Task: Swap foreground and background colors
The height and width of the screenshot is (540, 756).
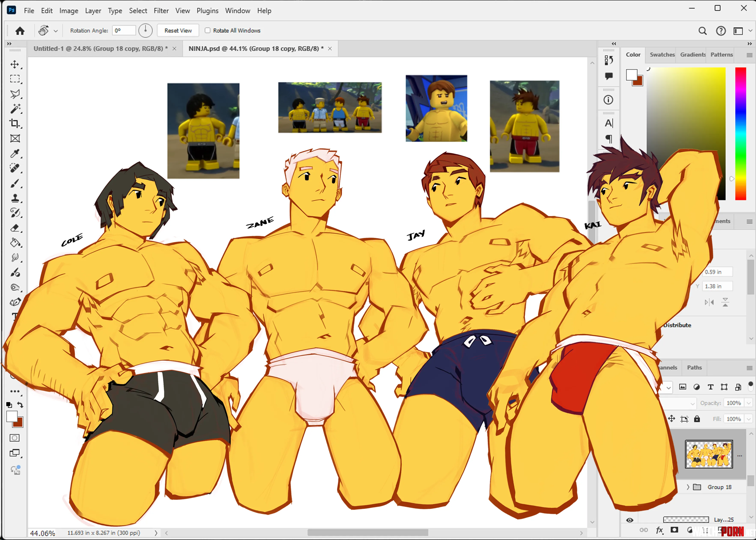Action: [20, 405]
